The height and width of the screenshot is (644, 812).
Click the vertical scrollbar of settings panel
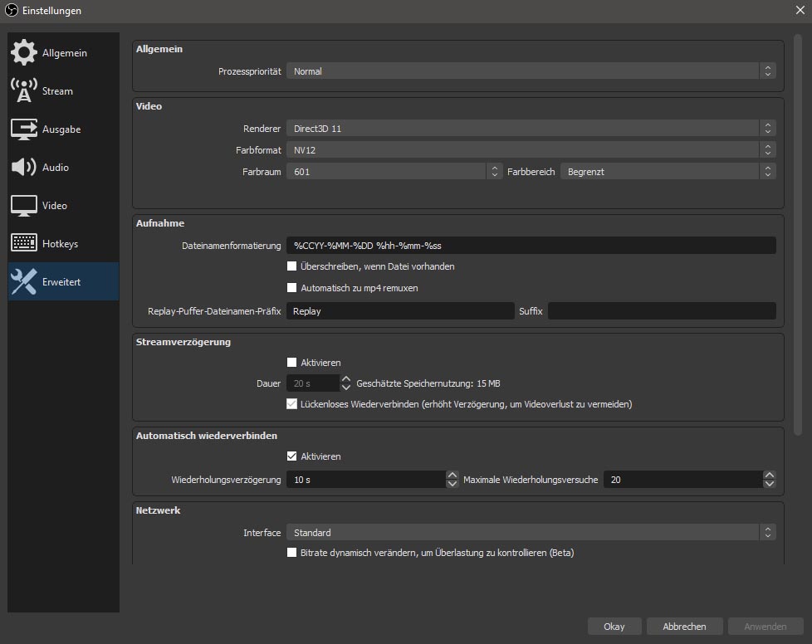coord(798,232)
